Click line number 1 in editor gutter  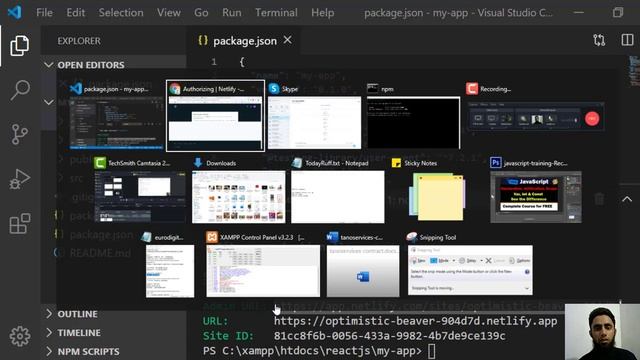[x=213, y=62]
